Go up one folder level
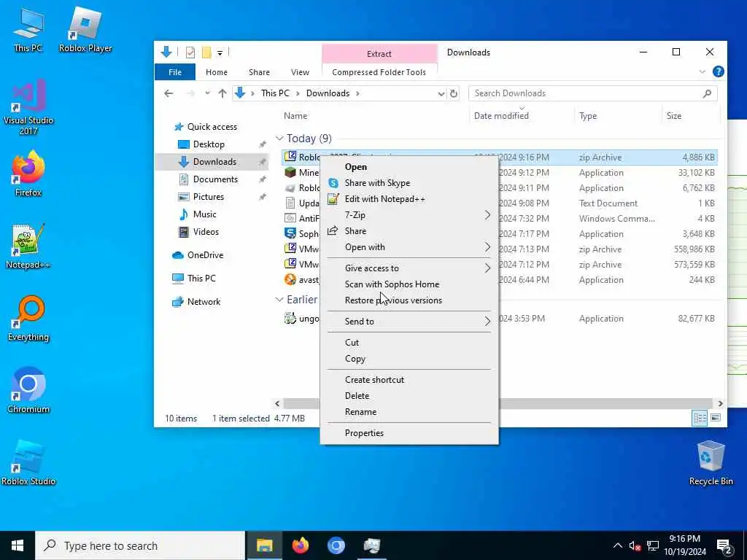 tap(222, 93)
